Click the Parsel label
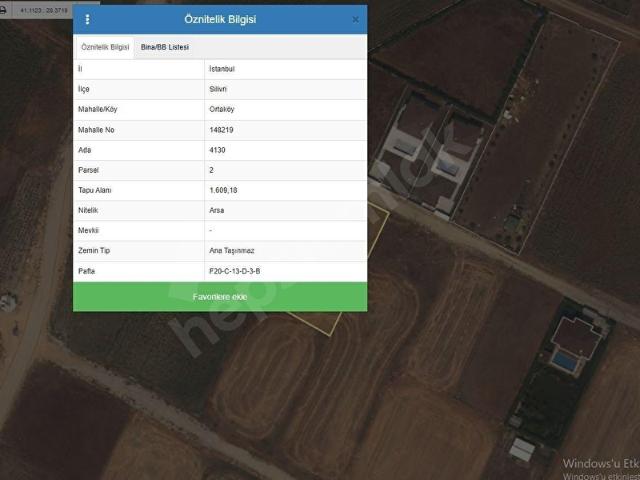Viewport: 640px width, 480px height. pyautogui.click(x=88, y=170)
